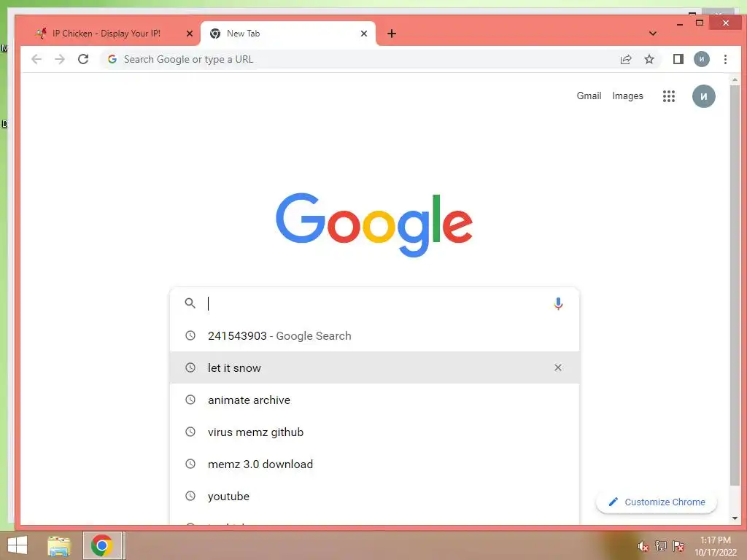The width and height of the screenshot is (747, 560).
Task: Select the '241543903 - Google Search' suggestion
Action: pos(374,335)
